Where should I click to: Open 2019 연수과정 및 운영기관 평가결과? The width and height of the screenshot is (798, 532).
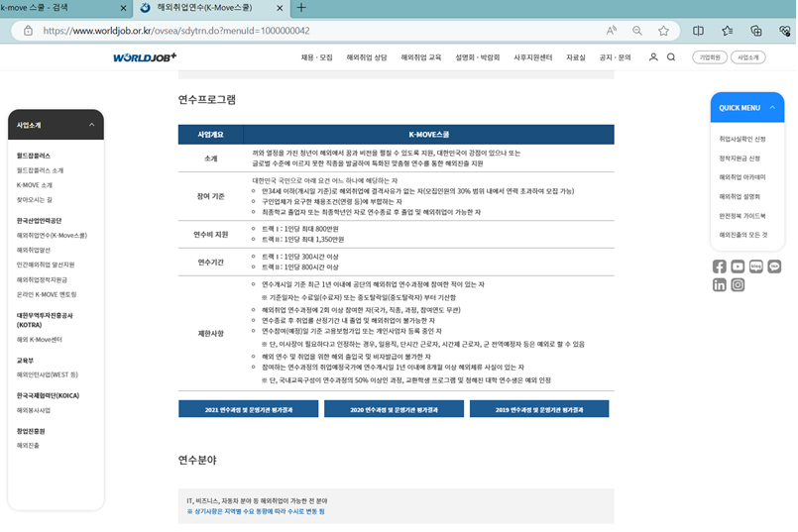[539, 409]
